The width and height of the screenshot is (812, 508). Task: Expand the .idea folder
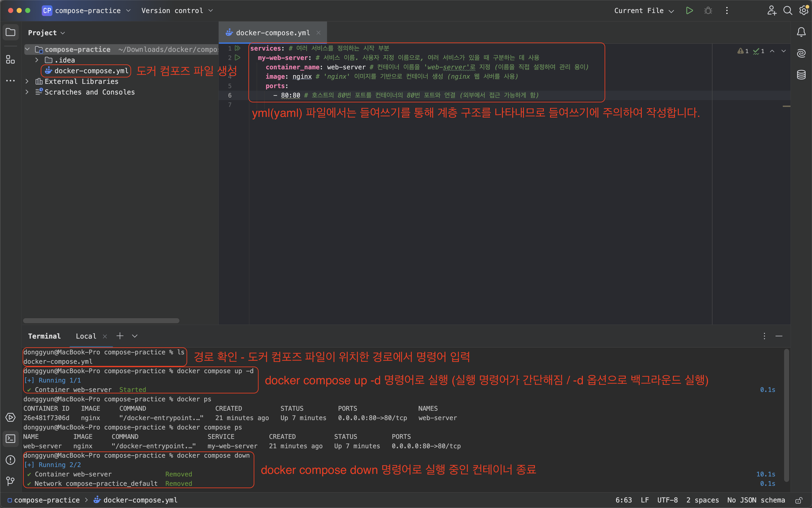pyautogui.click(x=37, y=60)
